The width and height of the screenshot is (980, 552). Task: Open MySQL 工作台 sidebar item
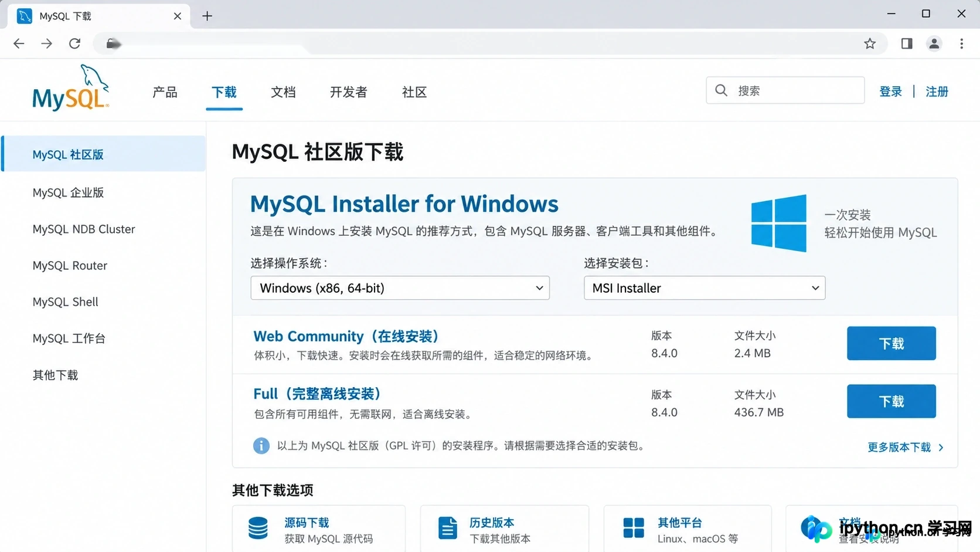69,338
